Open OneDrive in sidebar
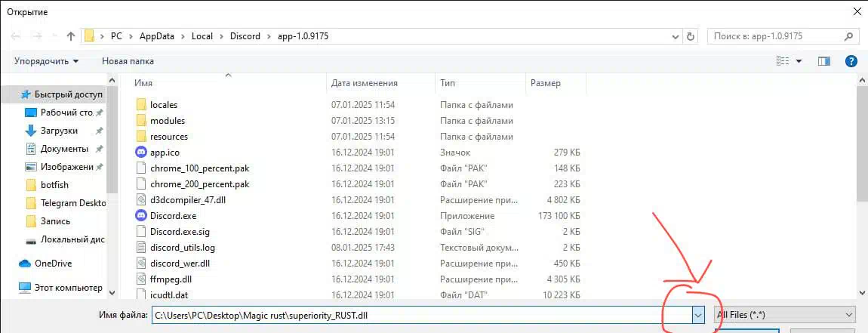Image resolution: width=868 pixels, height=333 pixels. pos(45,264)
